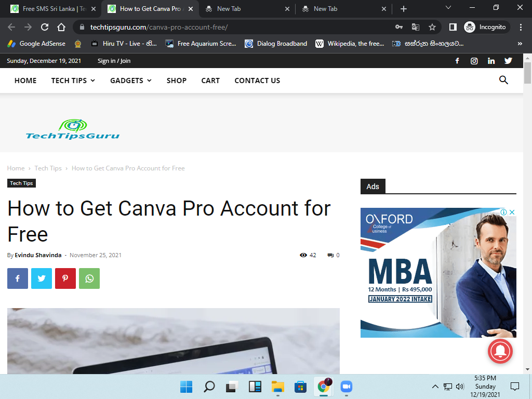Open Chrome three-dot menu
The width and height of the screenshot is (532, 399).
coord(521,27)
